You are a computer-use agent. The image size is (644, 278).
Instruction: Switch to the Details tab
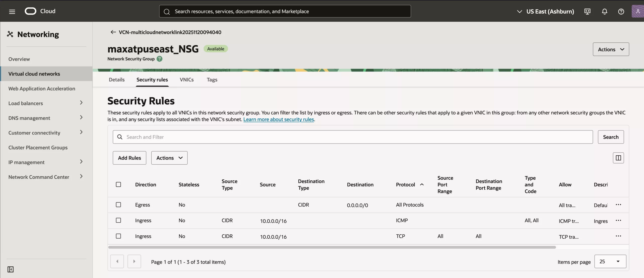116,80
